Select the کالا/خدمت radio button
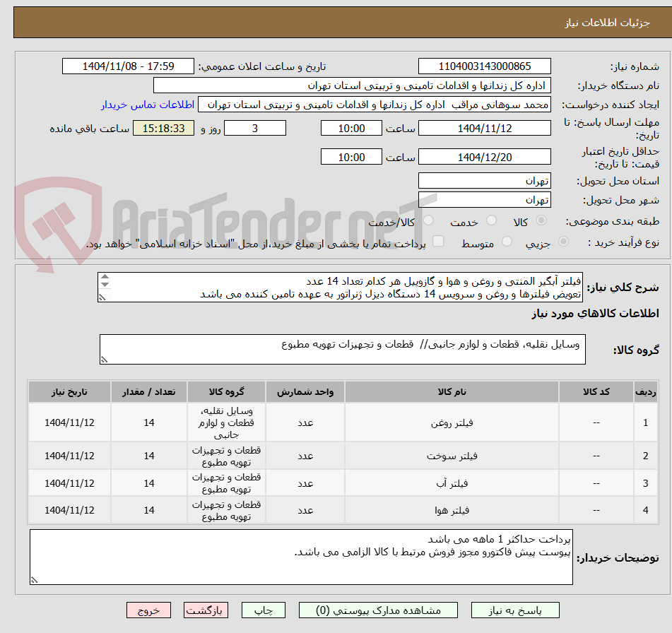This screenshot has width=672, height=633. 428,220
